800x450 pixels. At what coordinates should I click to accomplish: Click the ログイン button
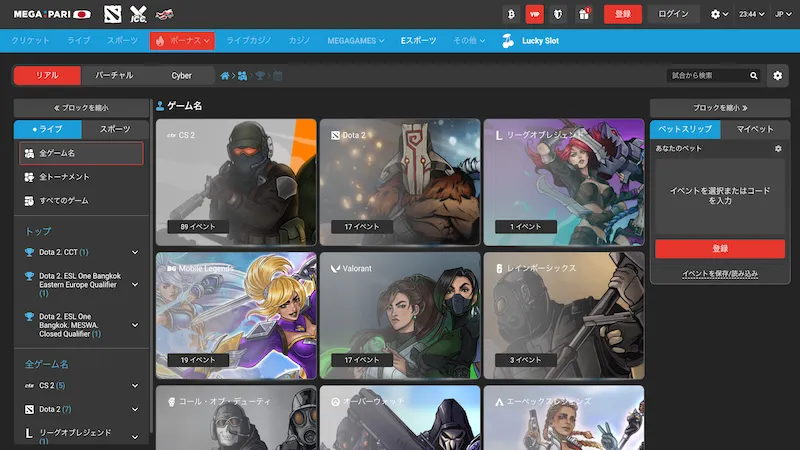tap(673, 14)
